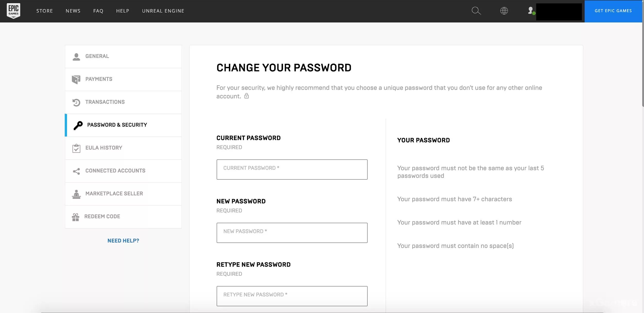644x313 pixels.
Task: Click the globe/language icon
Action: tap(504, 11)
